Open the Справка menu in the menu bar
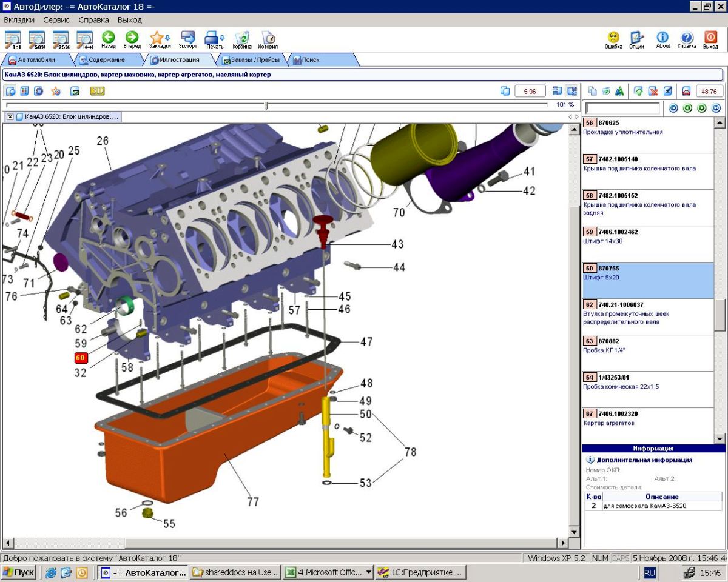 coord(93,20)
